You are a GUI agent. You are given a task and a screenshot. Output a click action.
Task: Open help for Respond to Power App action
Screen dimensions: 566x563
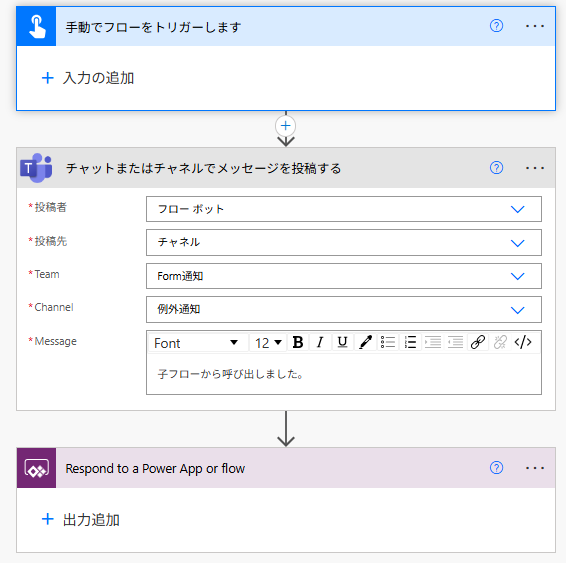(496, 468)
